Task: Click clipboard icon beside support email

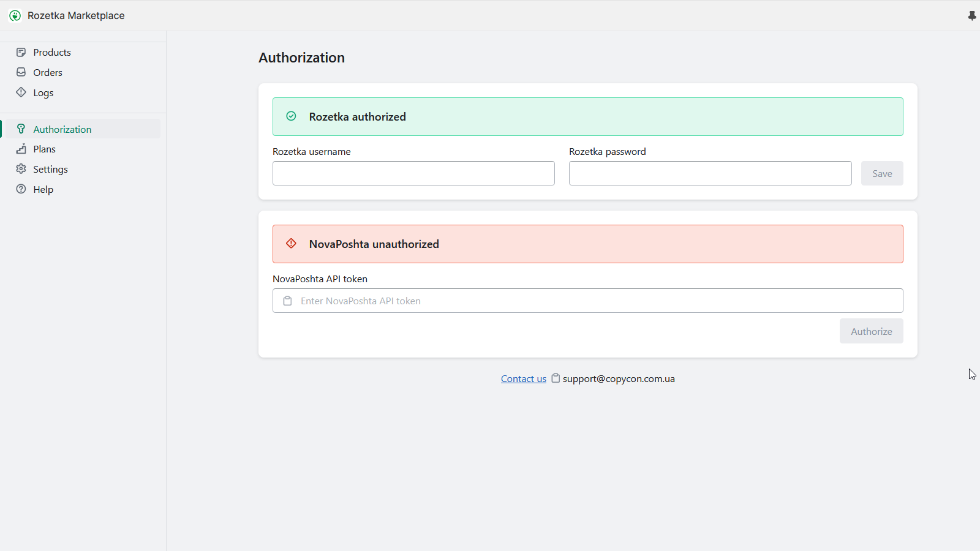Action: pyautogui.click(x=556, y=378)
